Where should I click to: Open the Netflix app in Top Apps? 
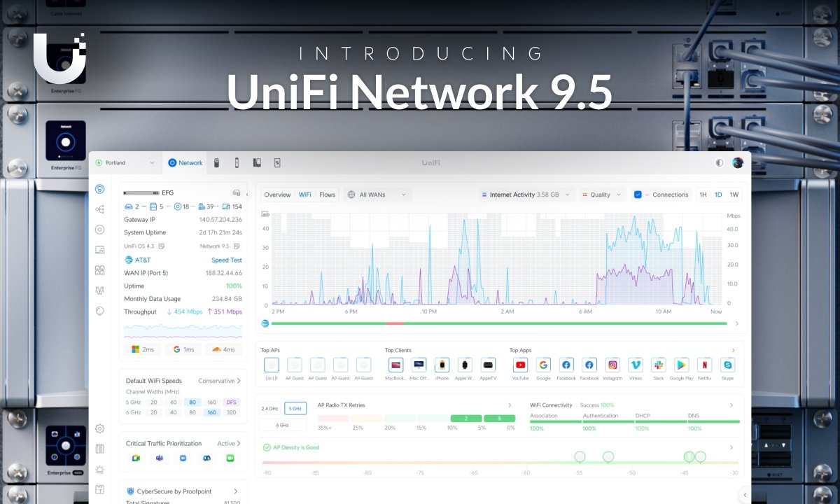coord(705,365)
